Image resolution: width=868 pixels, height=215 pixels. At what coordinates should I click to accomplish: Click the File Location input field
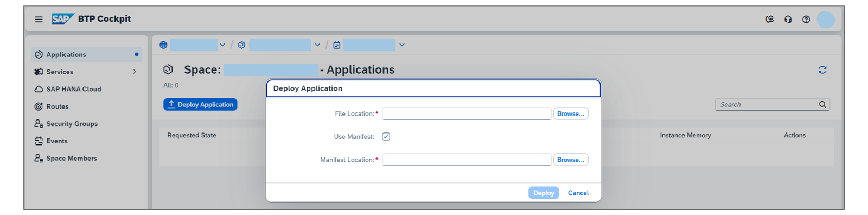click(x=467, y=113)
